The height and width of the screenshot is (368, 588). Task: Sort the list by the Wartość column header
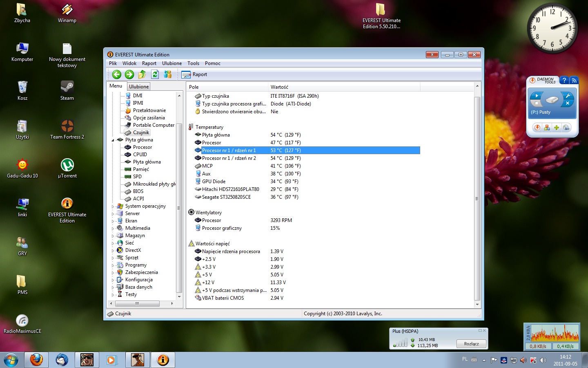pyautogui.click(x=344, y=87)
